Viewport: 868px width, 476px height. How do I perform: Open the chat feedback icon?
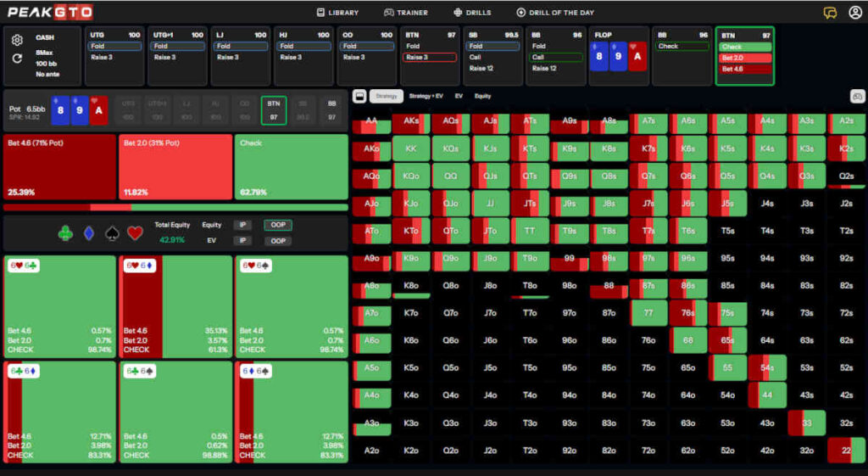tap(830, 13)
